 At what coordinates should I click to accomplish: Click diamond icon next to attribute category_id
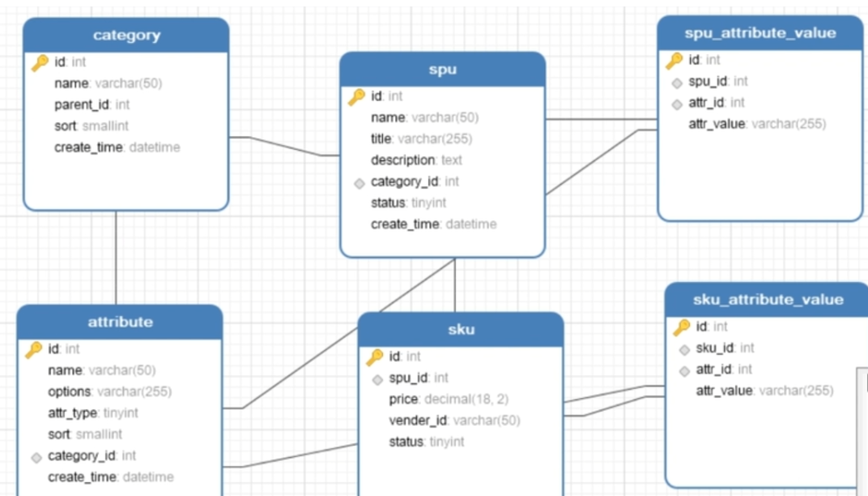(x=36, y=457)
